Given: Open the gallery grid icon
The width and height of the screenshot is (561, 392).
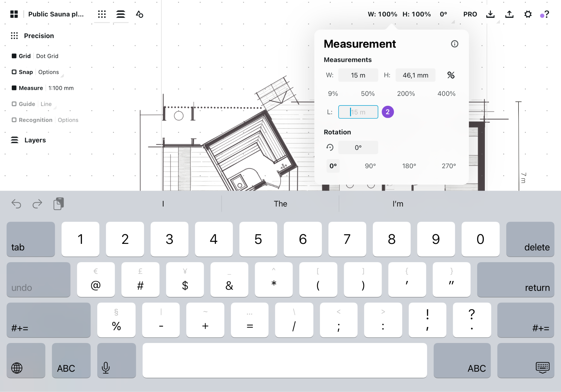Looking at the screenshot, I should coord(14,14).
